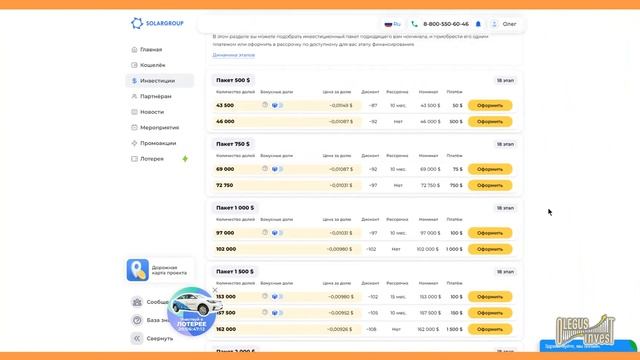Click info icon in the 69 000 row
The image size is (640, 360).
coord(265,169)
